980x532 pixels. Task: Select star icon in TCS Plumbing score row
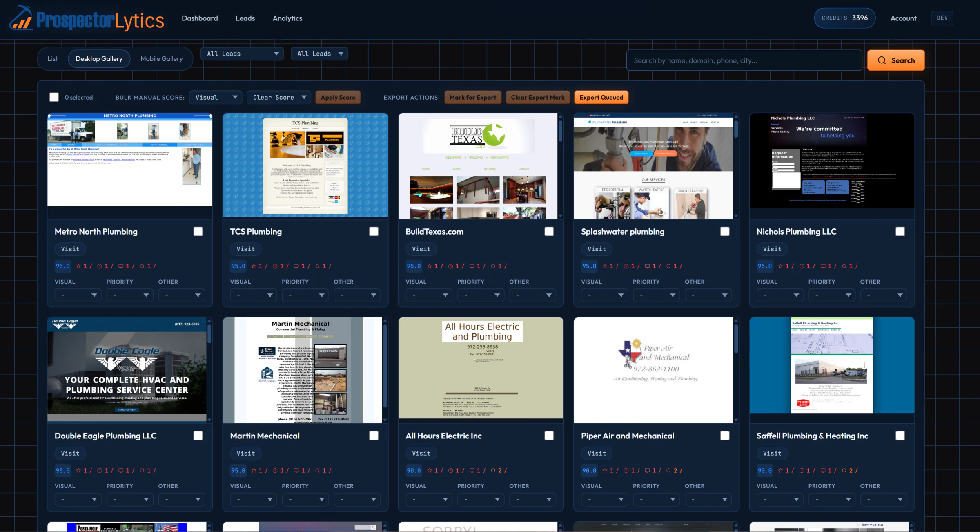[x=254, y=266]
